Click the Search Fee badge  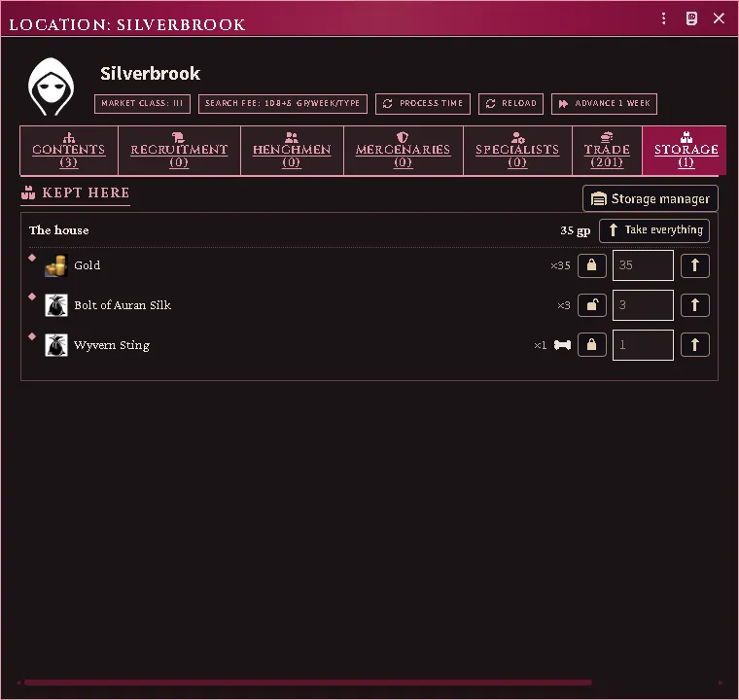pyautogui.click(x=283, y=104)
